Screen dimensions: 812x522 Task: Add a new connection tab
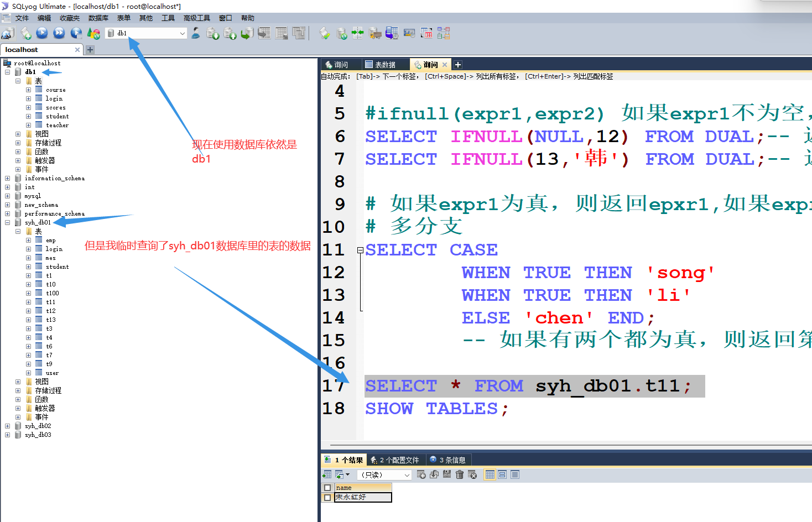[x=90, y=50]
